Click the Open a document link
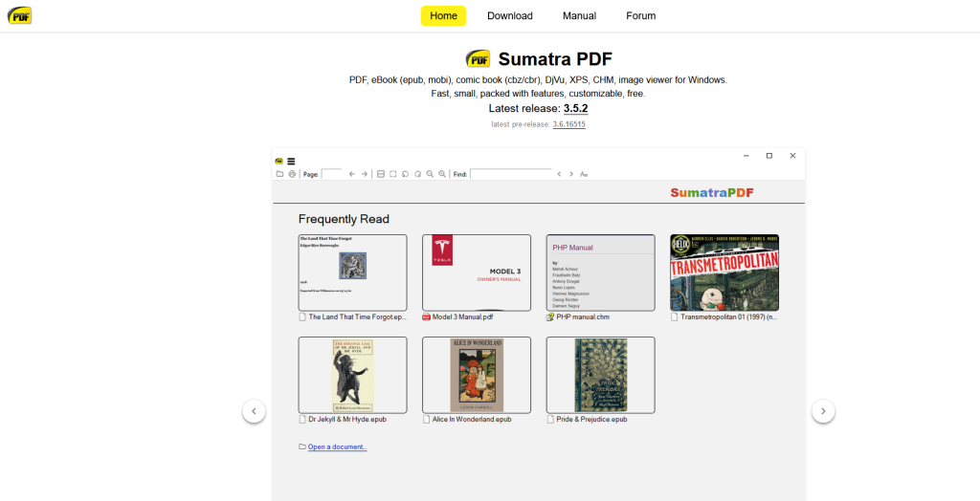The image size is (980, 501). pos(338,447)
